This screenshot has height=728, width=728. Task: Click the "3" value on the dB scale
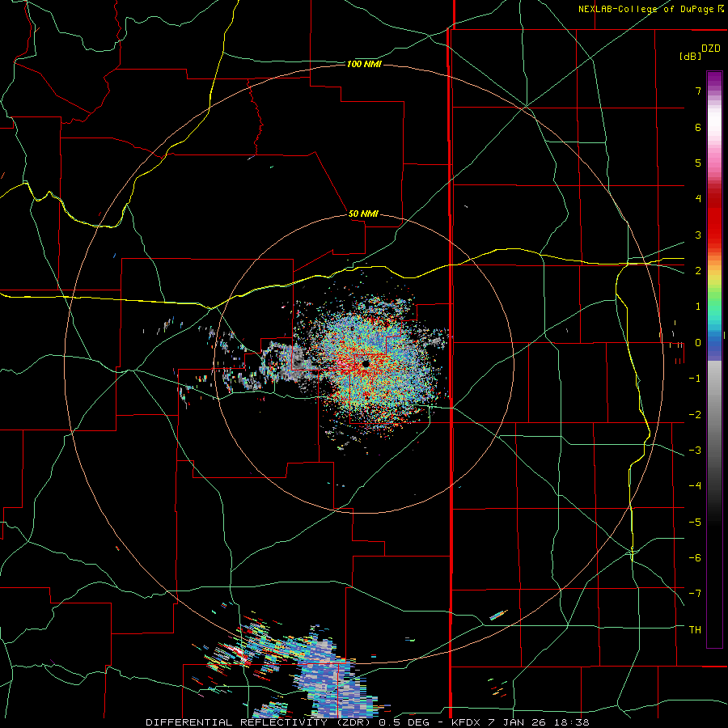pos(698,235)
